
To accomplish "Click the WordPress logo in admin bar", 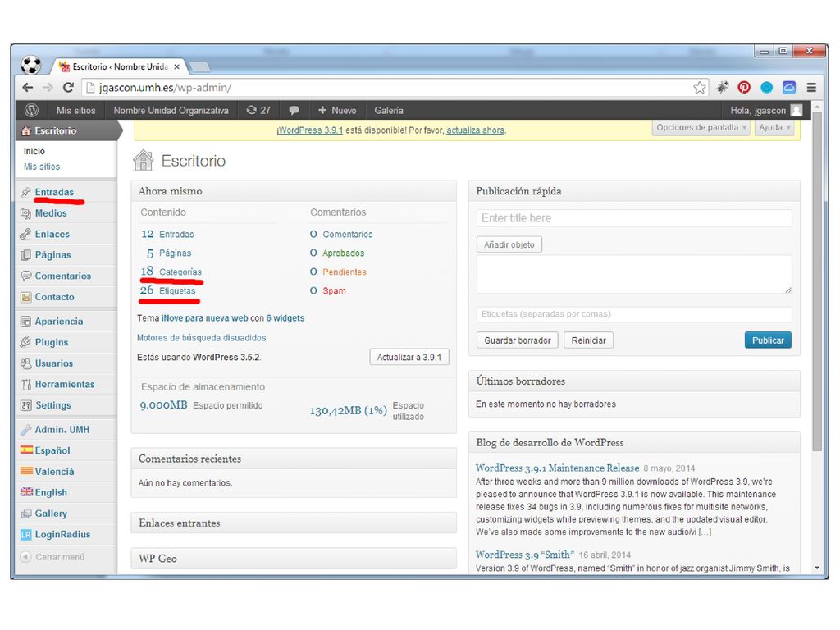I will point(32,111).
